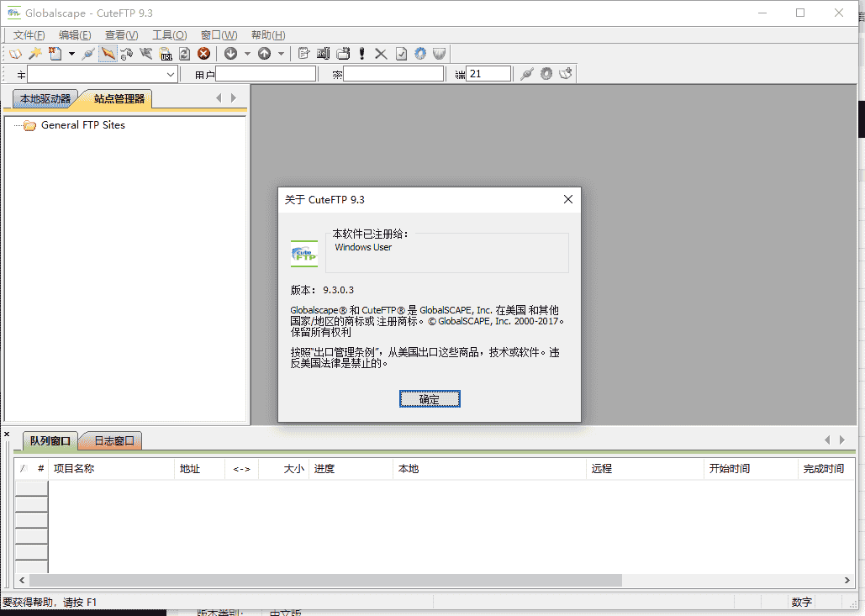
Task: Launch the Connection Wizard magic wand icon
Action: pyautogui.click(x=35, y=53)
